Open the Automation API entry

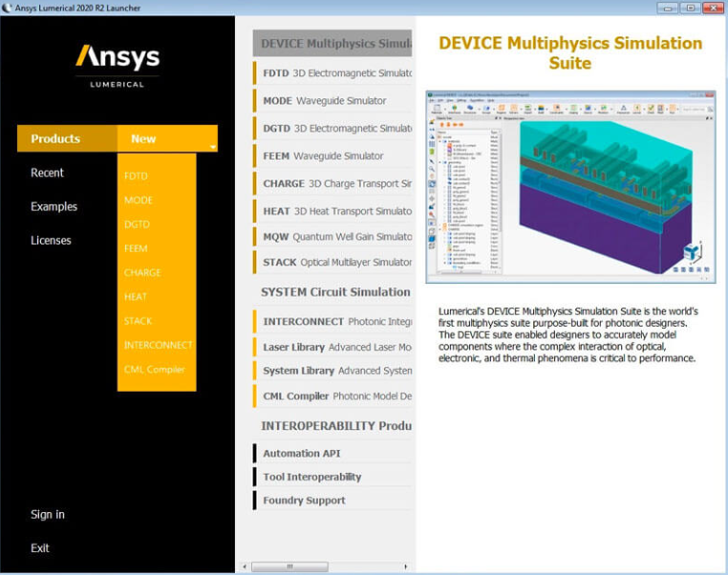click(332, 454)
